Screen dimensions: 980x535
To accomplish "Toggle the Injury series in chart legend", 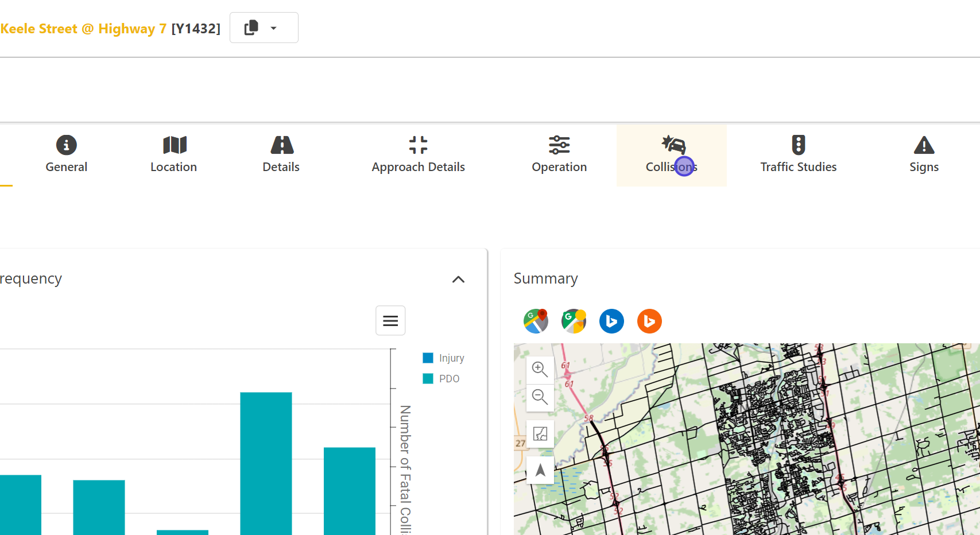I will (451, 358).
